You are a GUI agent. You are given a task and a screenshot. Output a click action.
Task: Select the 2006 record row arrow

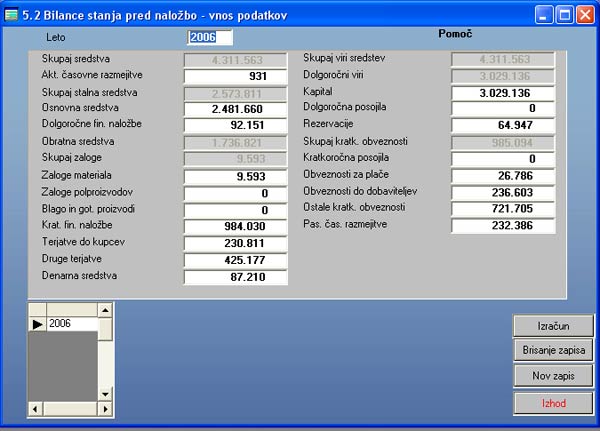click(38, 324)
